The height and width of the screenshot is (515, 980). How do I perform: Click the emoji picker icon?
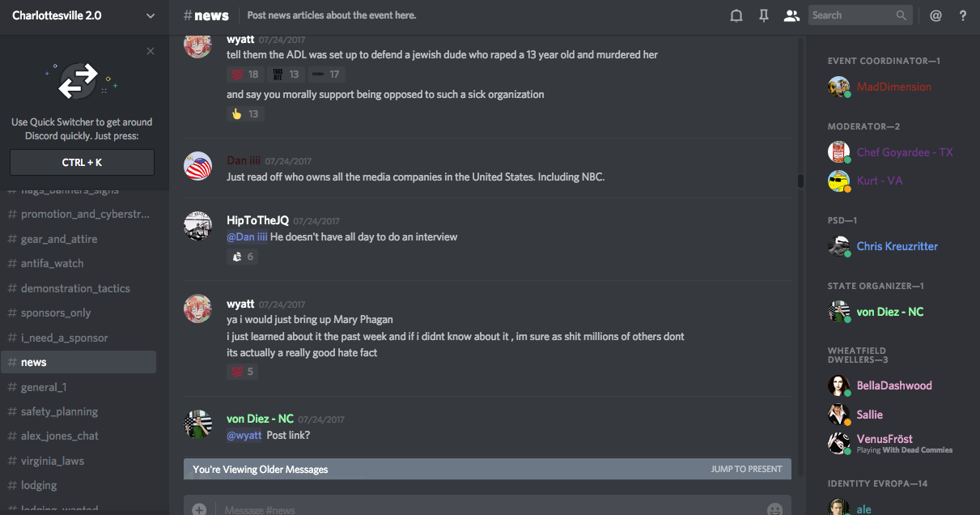tap(774, 509)
